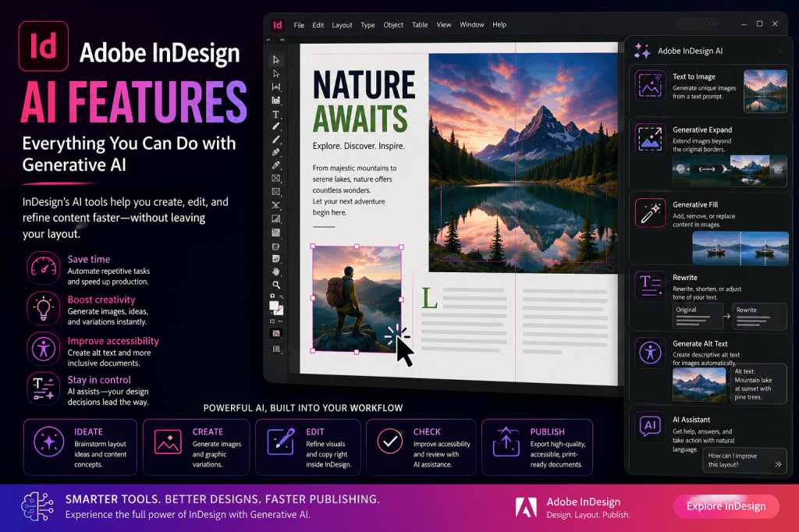The width and height of the screenshot is (799, 532).
Task: Open the Table menu
Action: click(420, 24)
